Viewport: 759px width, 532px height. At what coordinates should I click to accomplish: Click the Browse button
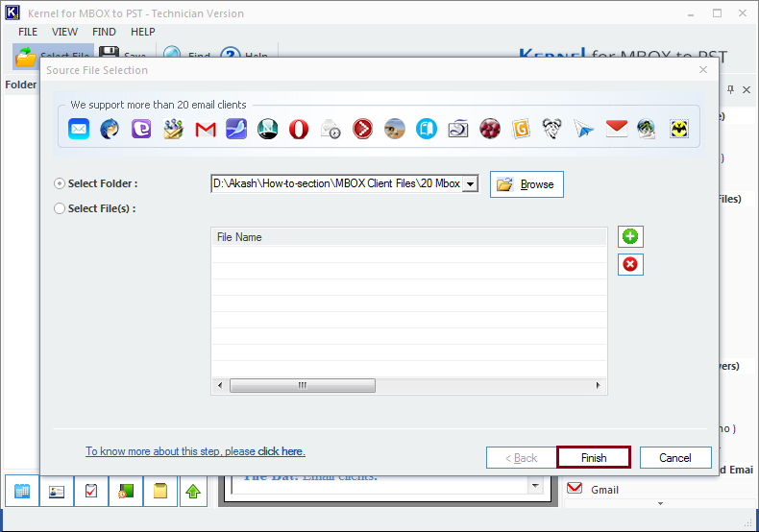(526, 184)
